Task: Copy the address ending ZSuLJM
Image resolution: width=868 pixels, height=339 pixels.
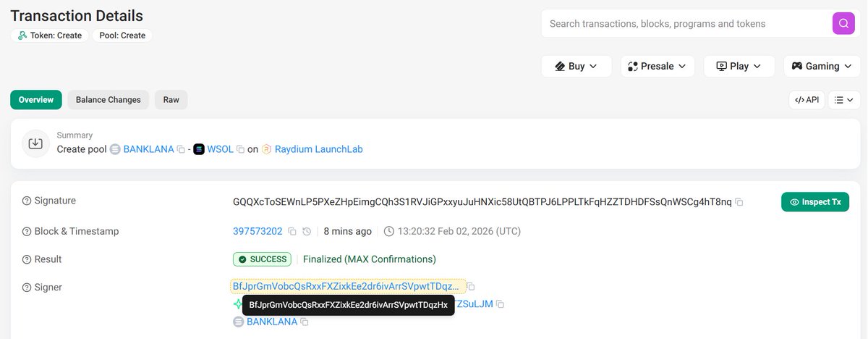Action: 500,304
